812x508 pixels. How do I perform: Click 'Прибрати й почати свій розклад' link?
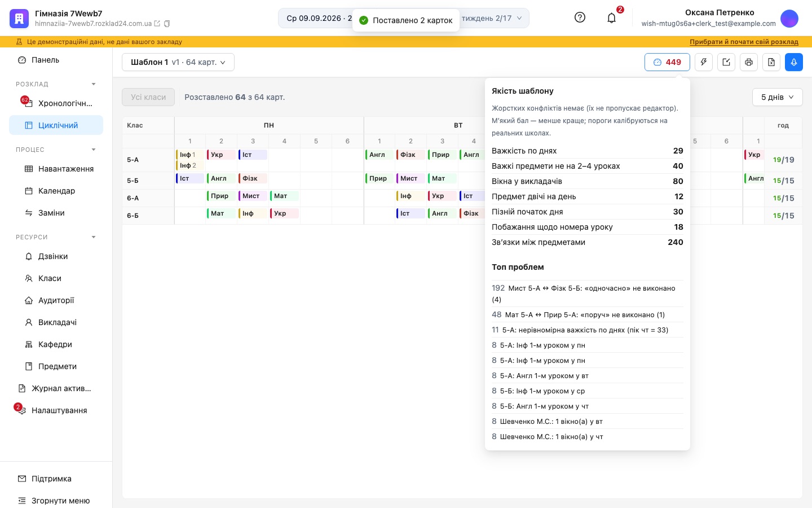click(744, 42)
